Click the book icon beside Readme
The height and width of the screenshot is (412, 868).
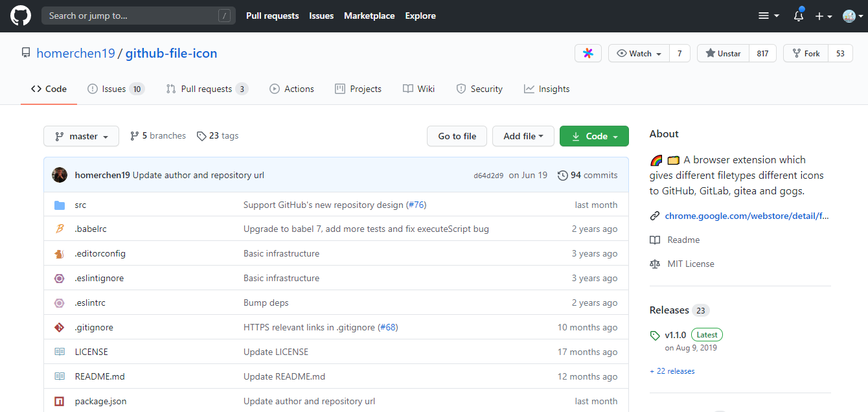(655, 240)
